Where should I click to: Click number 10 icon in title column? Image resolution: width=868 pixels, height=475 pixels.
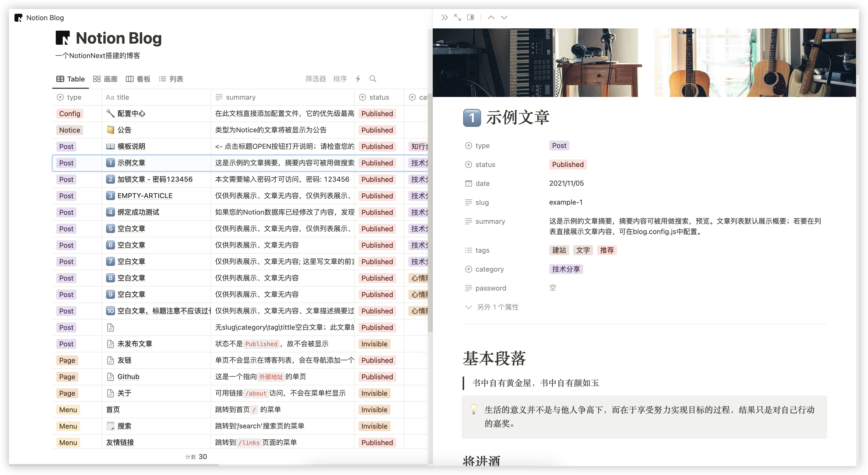click(111, 311)
